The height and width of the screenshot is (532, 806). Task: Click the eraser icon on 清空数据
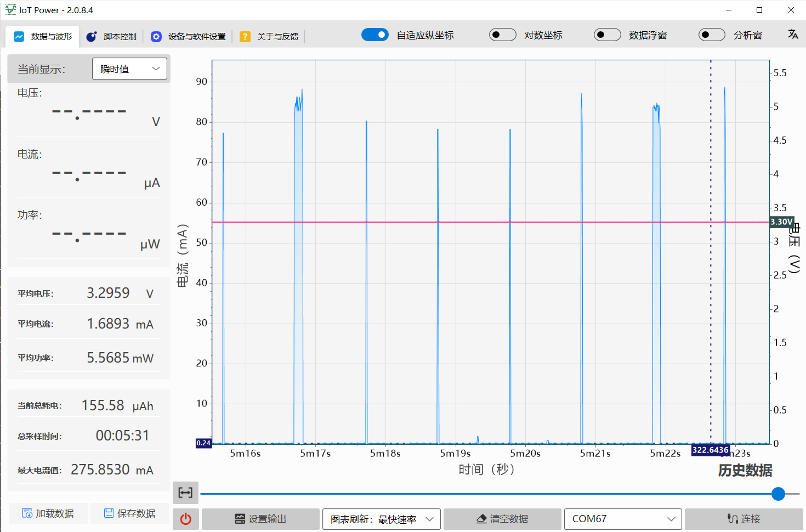click(481, 519)
